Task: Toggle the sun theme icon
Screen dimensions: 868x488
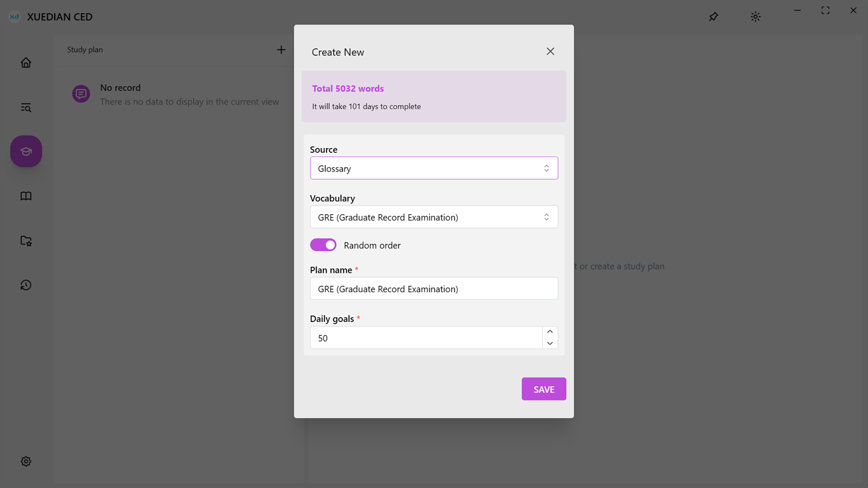Action: pos(756,17)
